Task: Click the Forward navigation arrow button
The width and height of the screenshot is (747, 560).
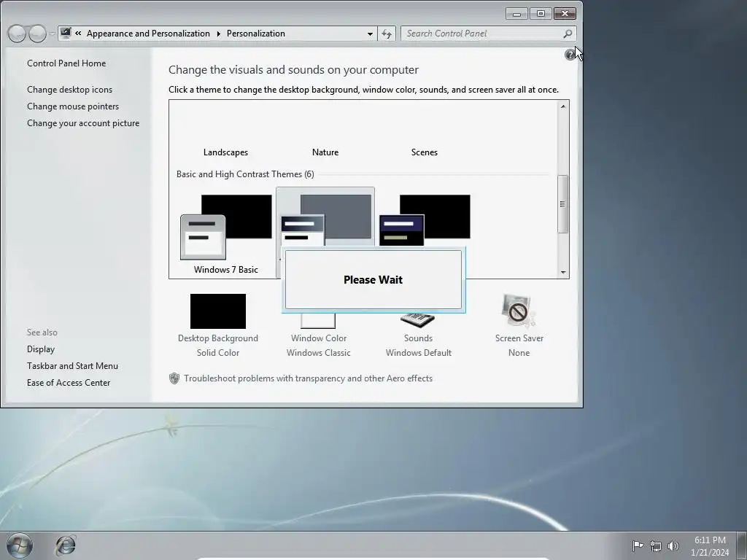Action: [38, 34]
